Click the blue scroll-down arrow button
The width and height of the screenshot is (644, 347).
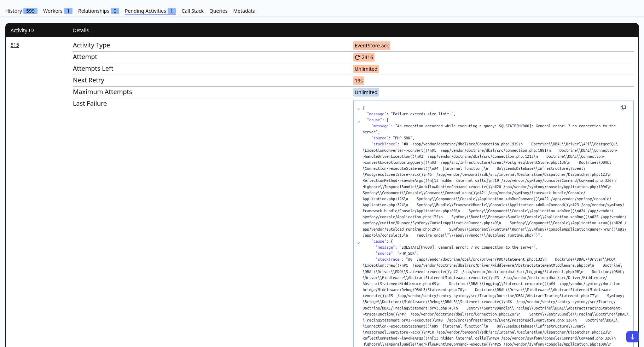[x=632, y=337]
